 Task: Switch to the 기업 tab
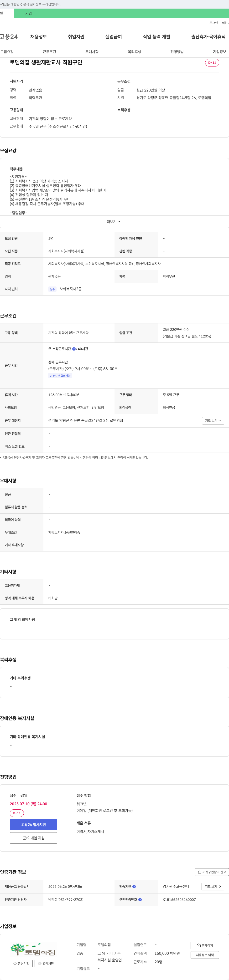(x=29, y=13)
